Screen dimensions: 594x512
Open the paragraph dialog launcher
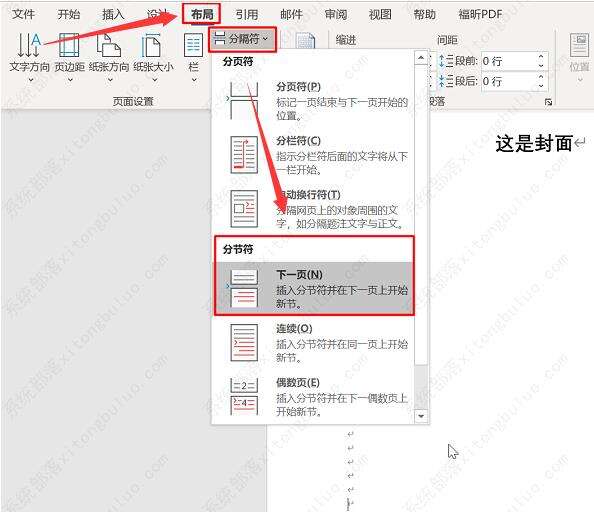tap(548, 102)
